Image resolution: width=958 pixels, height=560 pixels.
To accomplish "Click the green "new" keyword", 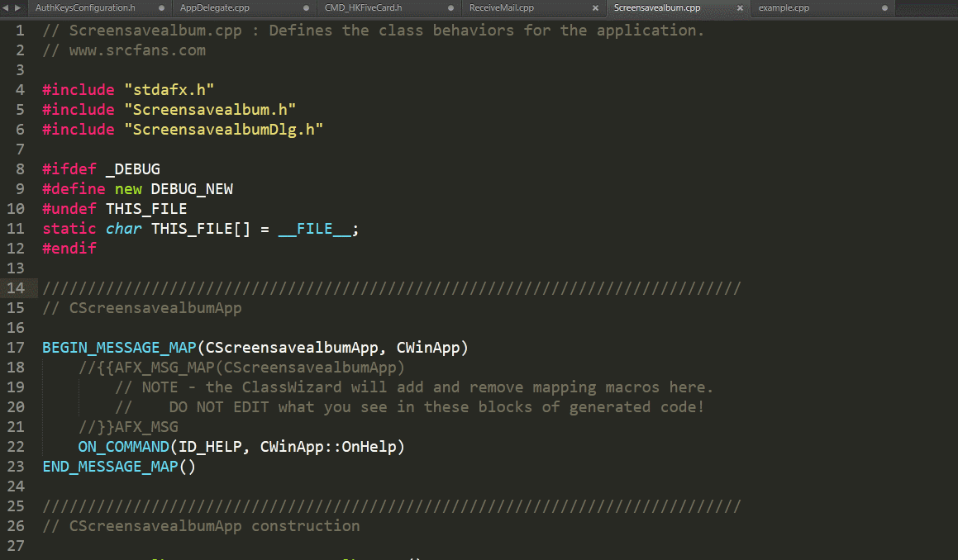I will 128,189.
